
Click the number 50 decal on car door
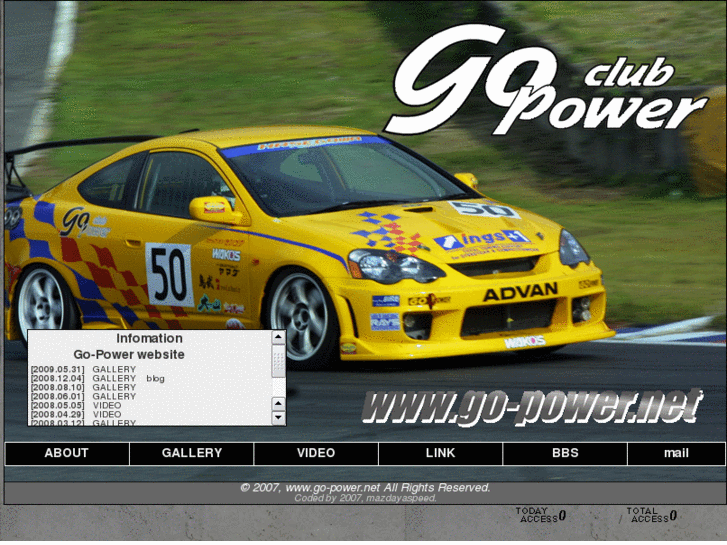(x=169, y=274)
